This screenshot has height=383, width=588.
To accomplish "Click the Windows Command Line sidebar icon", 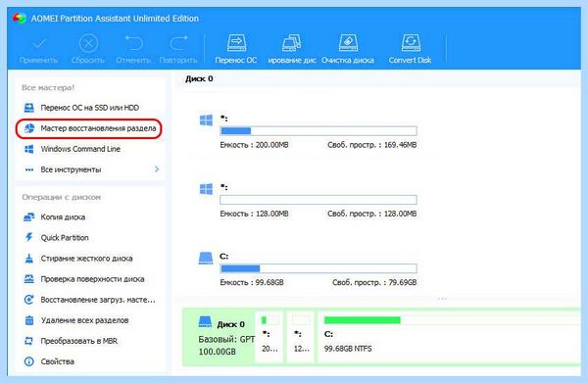I will point(28,149).
